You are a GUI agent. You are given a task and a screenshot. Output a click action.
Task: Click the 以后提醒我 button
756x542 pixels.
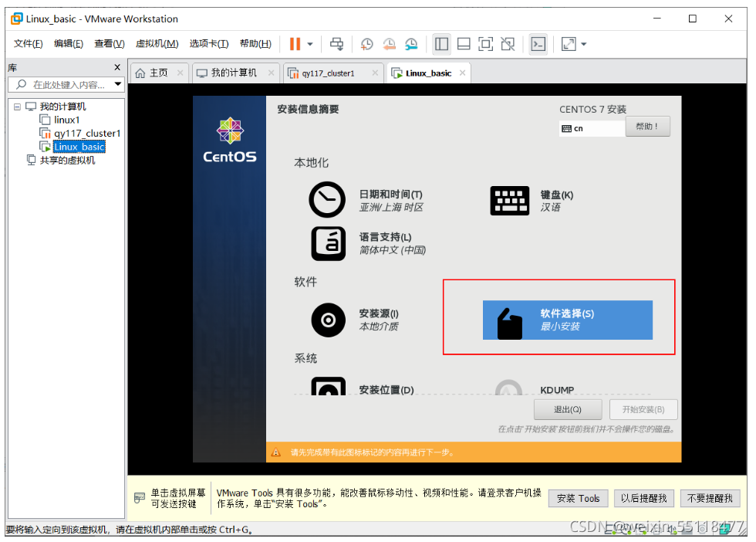tap(643, 499)
